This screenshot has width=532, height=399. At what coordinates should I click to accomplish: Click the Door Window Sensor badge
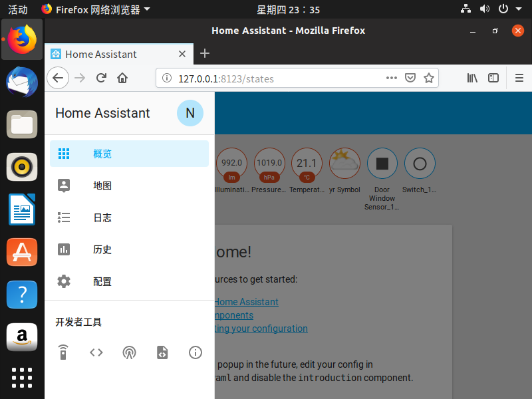coord(382,164)
